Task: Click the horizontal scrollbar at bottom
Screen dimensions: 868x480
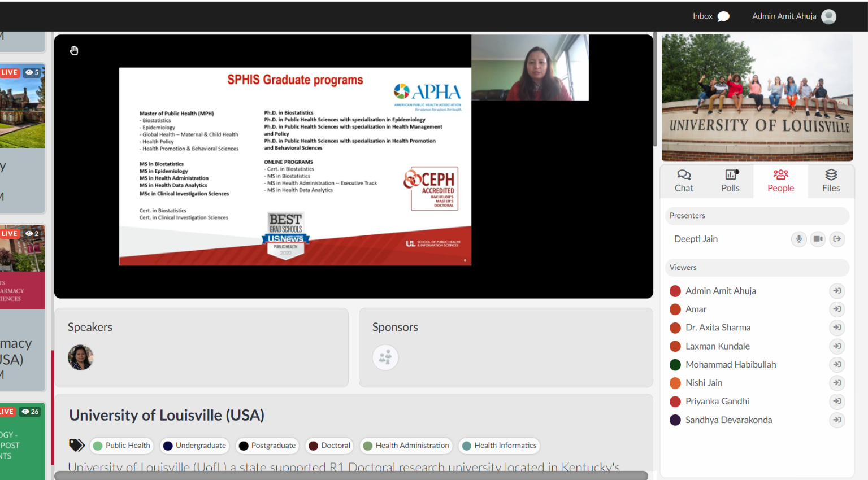Action: (351, 475)
